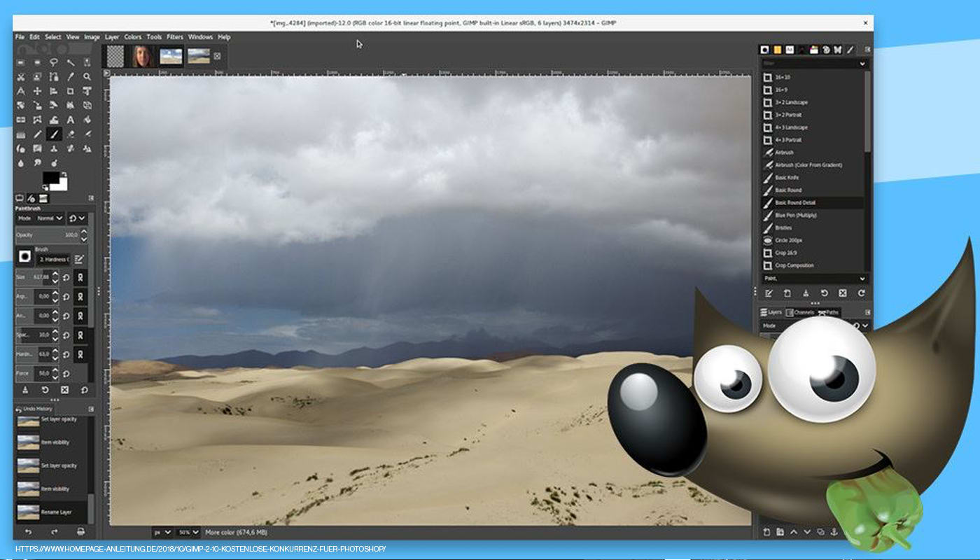Select the Pencil tool
The image size is (980, 560).
(37, 134)
